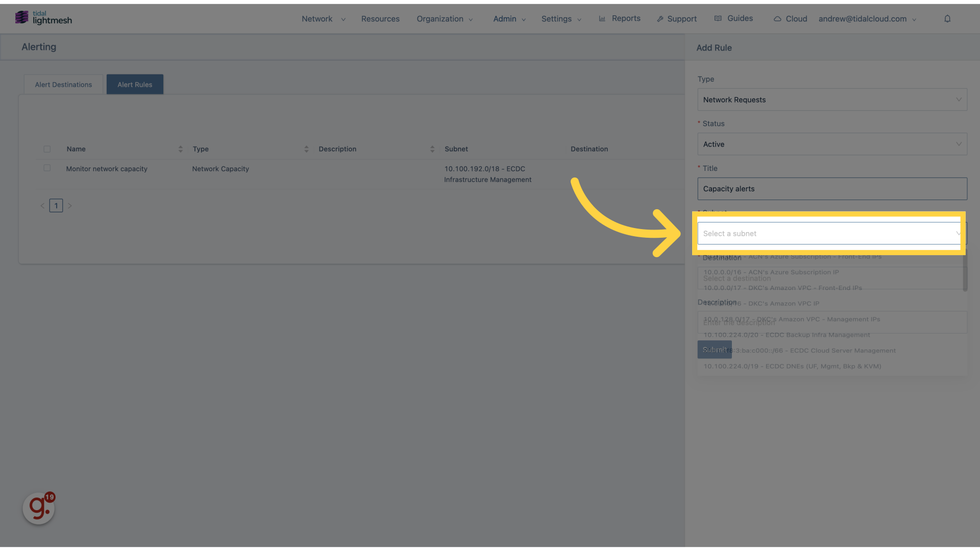
Task: Expand the Network menu
Action: [x=323, y=19]
